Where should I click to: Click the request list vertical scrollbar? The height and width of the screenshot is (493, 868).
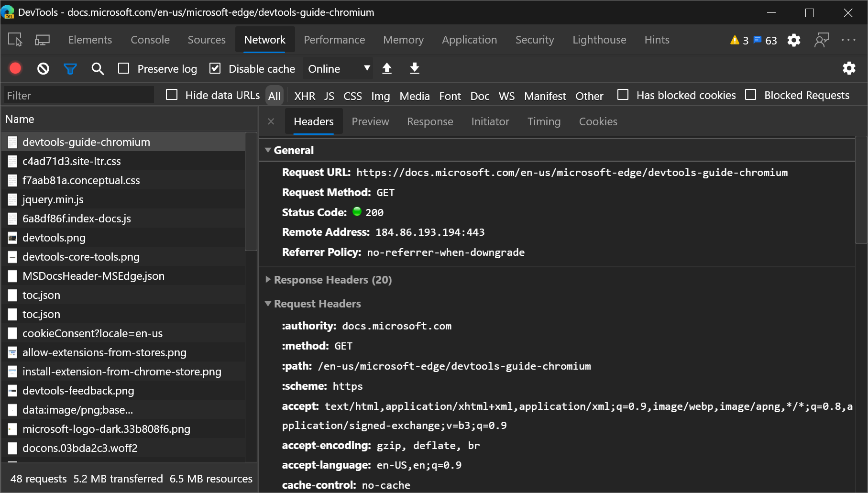(x=251, y=191)
